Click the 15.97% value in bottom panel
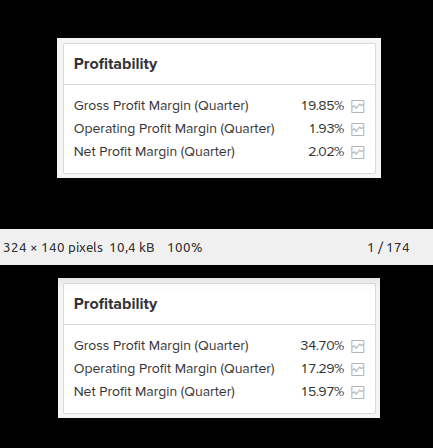Screen dimensions: 433x448 point(323,392)
